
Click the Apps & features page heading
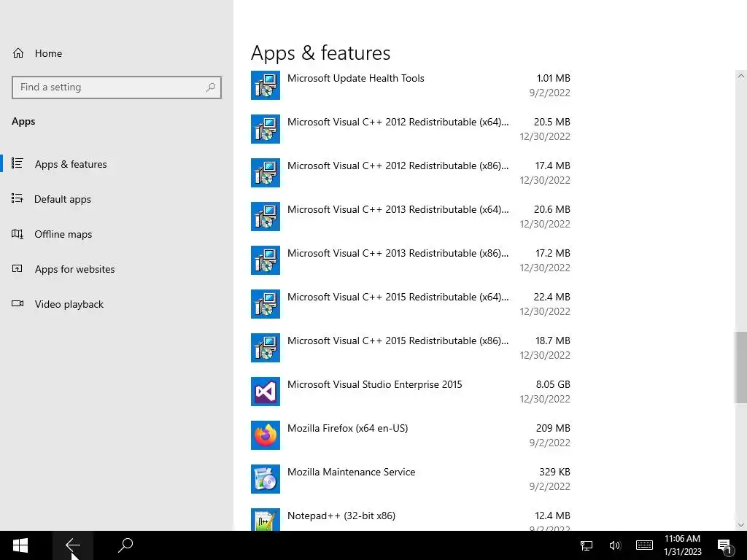tap(321, 52)
